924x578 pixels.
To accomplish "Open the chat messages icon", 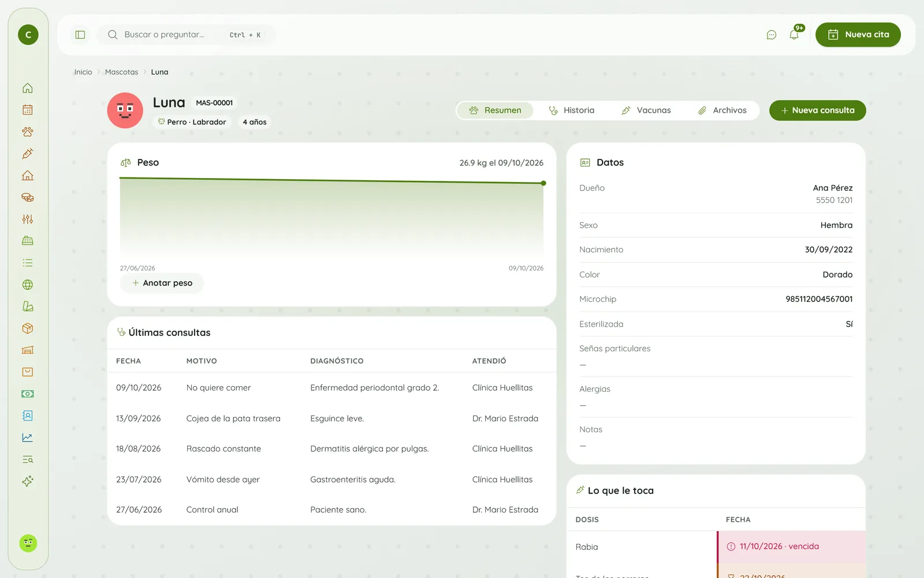I will click(772, 35).
